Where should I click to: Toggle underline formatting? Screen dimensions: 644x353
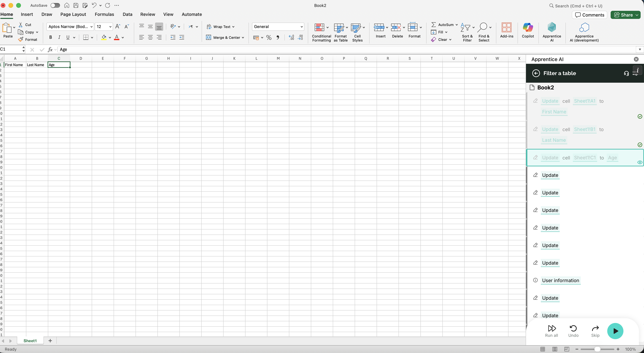click(x=68, y=37)
